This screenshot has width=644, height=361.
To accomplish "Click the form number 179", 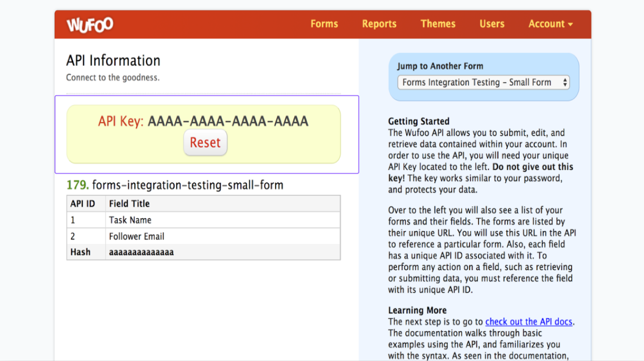I will click(x=78, y=185).
